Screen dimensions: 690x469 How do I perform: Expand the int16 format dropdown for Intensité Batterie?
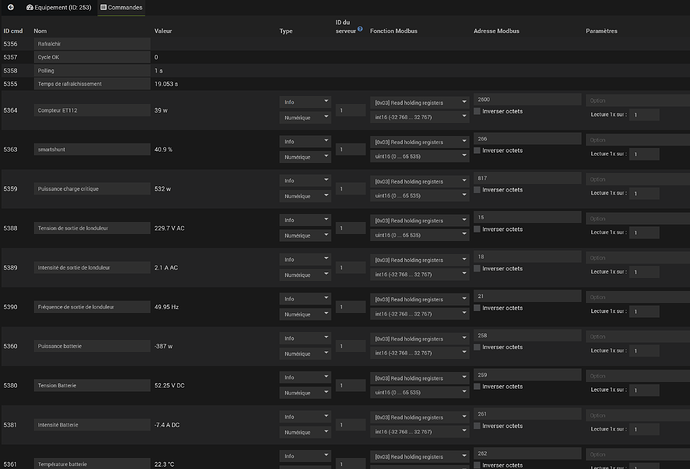click(420, 431)
